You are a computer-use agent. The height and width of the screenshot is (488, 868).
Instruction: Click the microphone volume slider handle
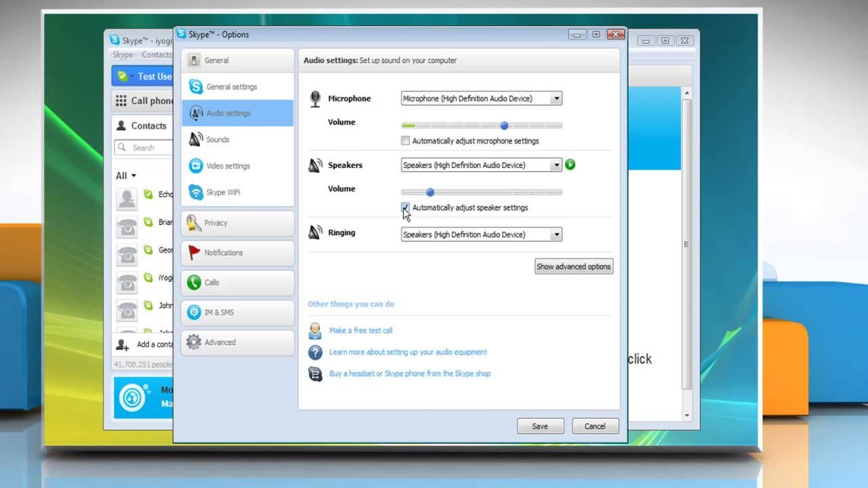point(504,125)
